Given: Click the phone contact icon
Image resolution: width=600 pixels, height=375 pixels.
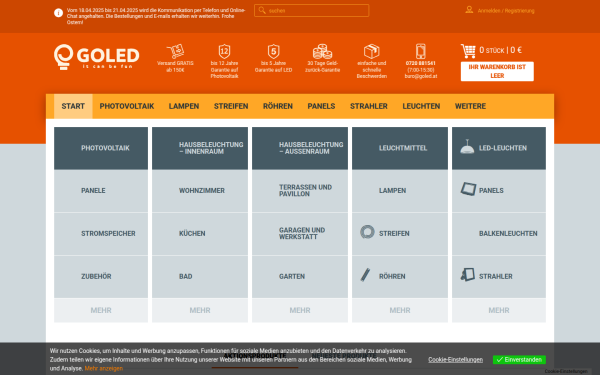Looking at the screenshot, I should tap(421, 51).
